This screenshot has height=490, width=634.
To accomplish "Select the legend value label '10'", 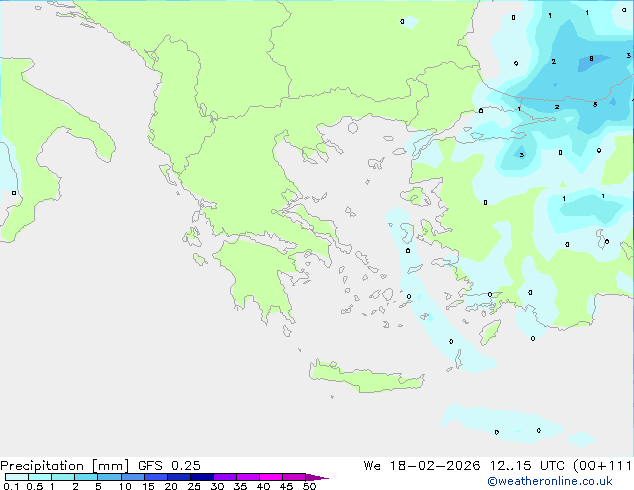I will click(125, 486).
